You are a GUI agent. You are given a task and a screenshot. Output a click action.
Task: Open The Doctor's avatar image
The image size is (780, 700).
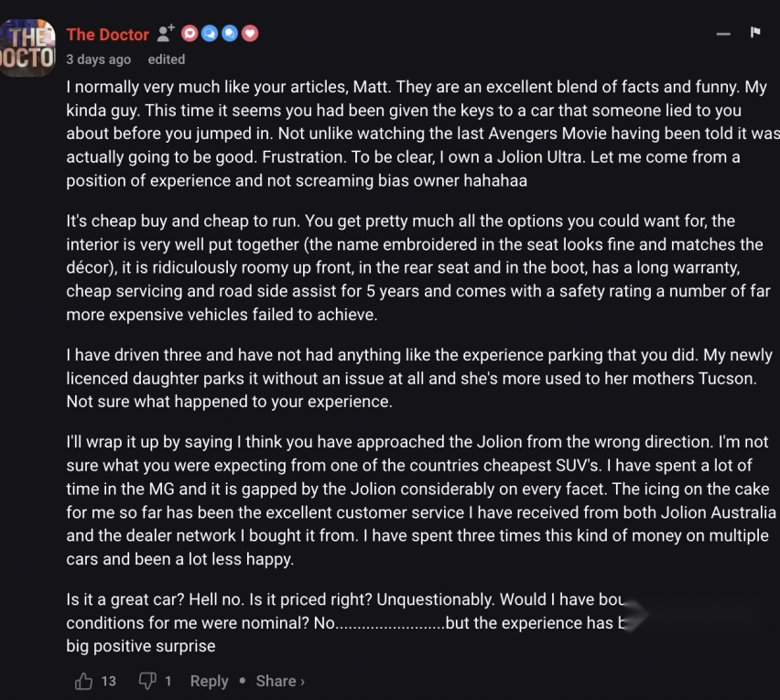point(27,48)
